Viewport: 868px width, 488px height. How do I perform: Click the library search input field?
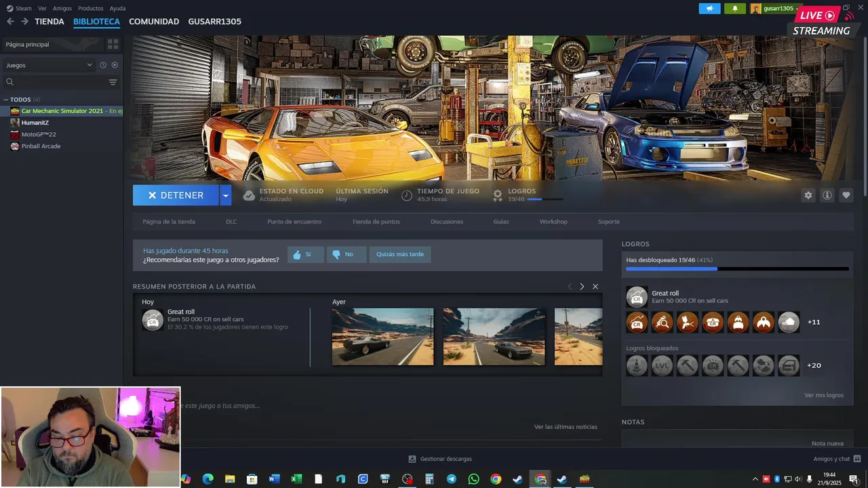[61, 82]
